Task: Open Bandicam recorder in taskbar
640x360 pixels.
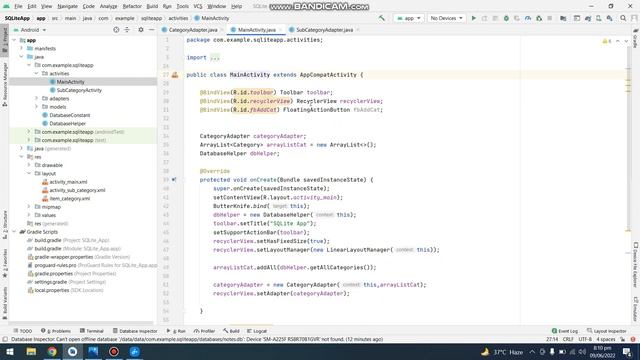Action: (114, 351)
